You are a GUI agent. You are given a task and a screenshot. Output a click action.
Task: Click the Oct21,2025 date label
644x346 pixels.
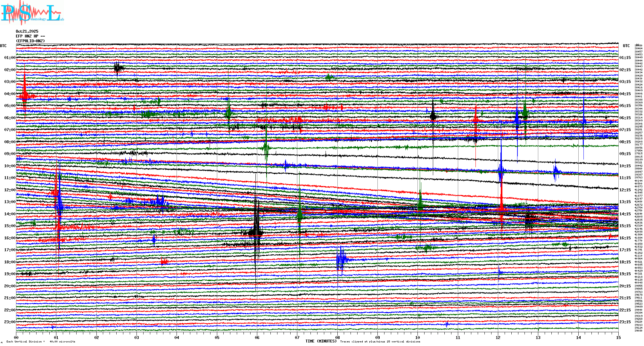pos(27,31)
